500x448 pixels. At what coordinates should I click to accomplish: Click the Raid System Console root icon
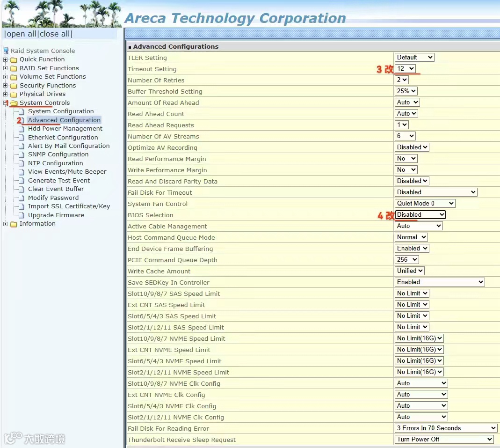(6, 51)
